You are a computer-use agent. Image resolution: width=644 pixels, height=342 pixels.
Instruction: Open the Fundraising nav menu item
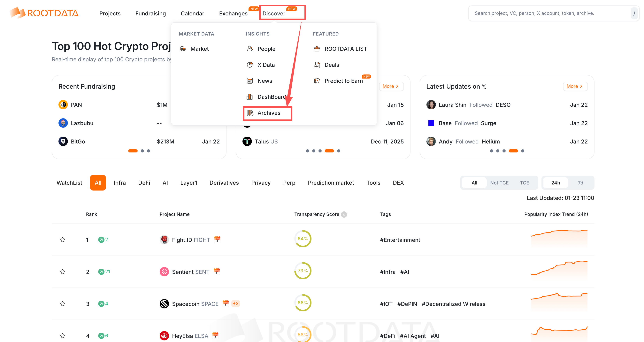(150, 13)
